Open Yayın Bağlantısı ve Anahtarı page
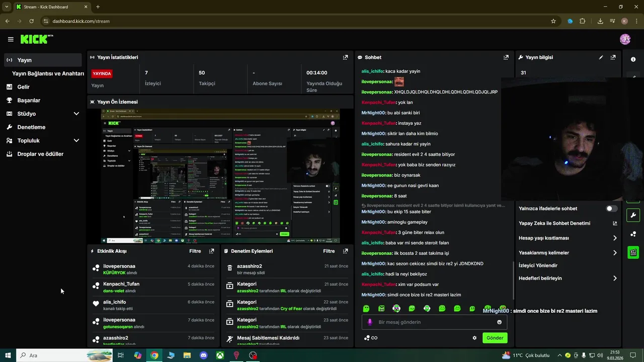This screenshot has width=644, height=362. point(48,73)
